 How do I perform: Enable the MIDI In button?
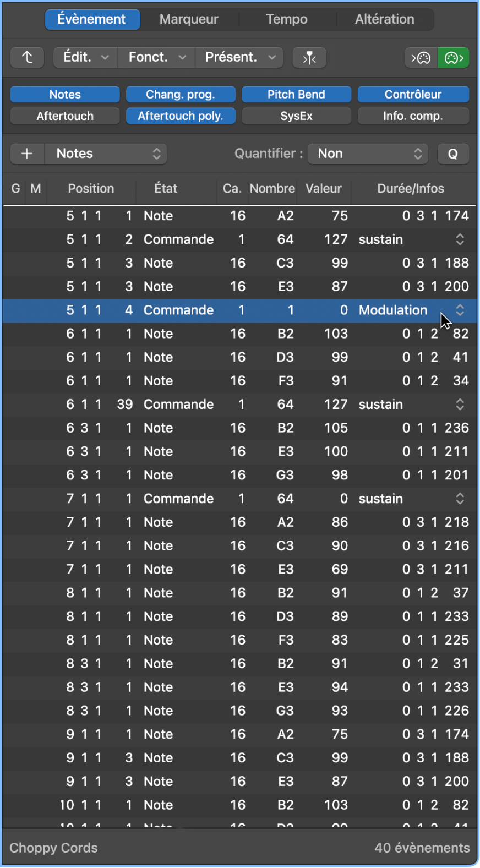point(421,57)
